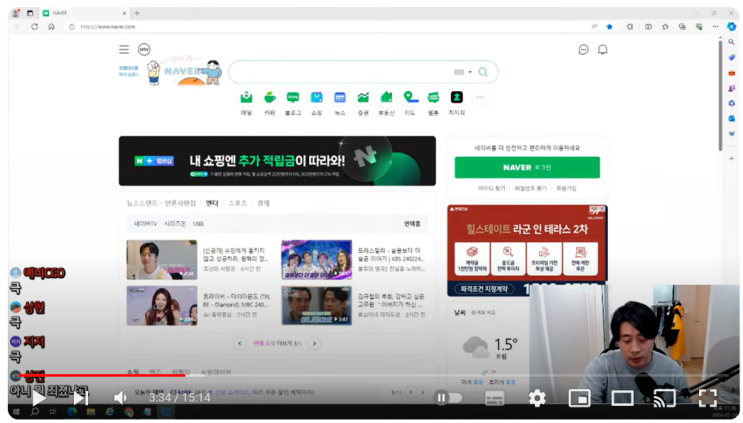
Task: Refresh the browser page
Action: [35, 27]
